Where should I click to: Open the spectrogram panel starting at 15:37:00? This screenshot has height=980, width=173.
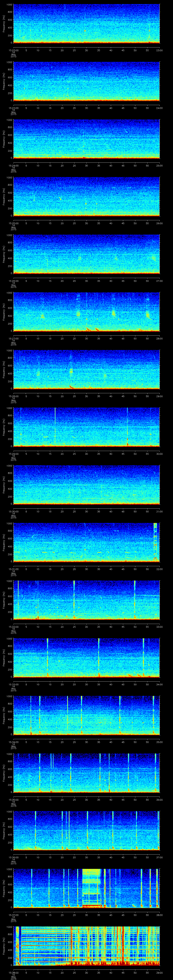87,888
